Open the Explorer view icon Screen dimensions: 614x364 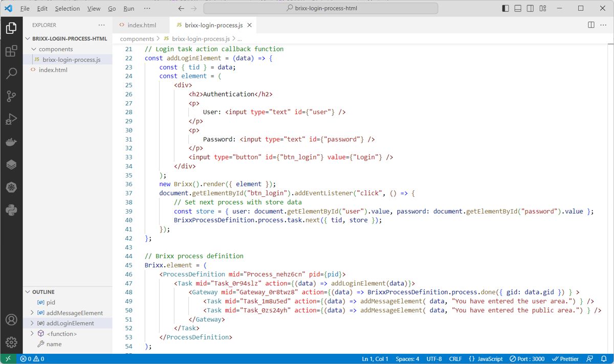coord(11,28)
